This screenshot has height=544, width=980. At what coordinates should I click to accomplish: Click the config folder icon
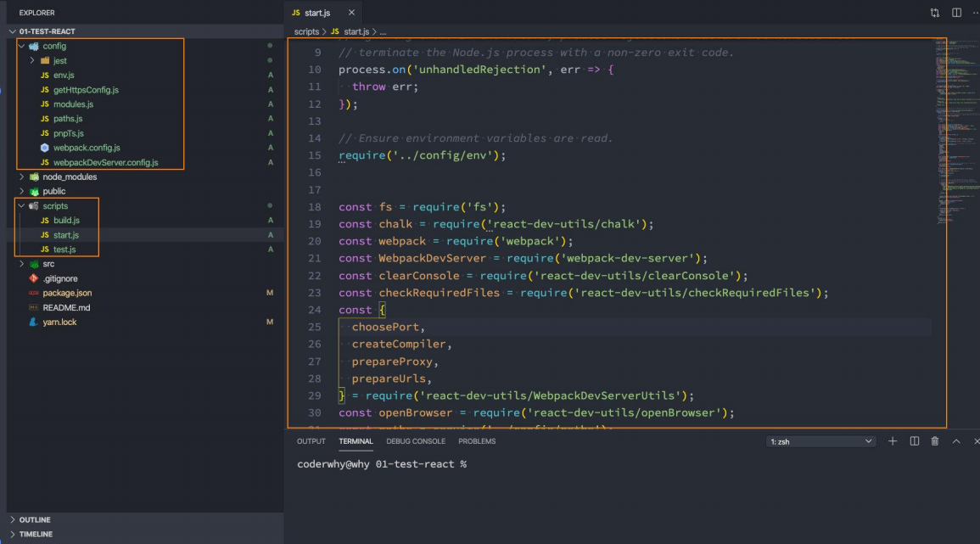(34, 46)
